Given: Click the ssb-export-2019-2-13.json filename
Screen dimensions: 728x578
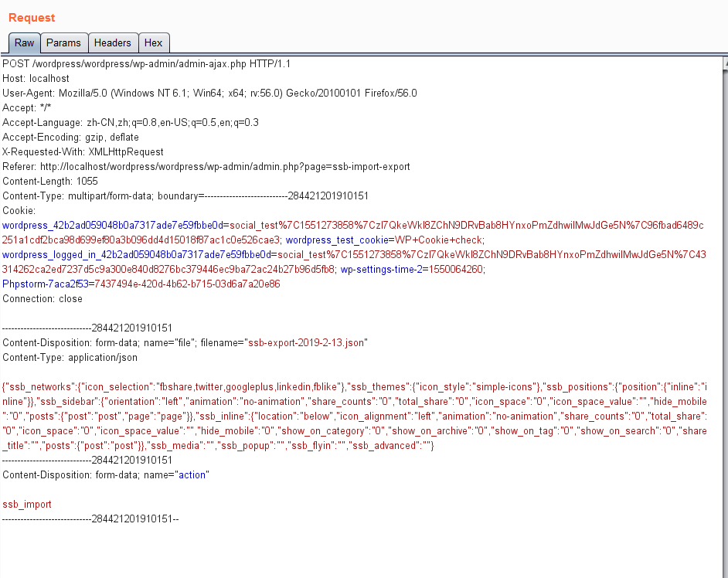Looking at the screenshot, I should click(306, 343).
